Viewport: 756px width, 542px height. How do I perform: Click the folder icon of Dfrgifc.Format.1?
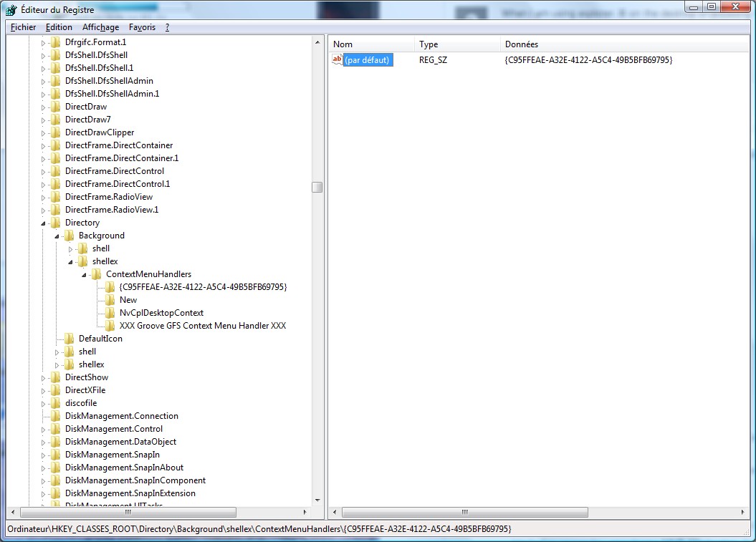[56, 42]
